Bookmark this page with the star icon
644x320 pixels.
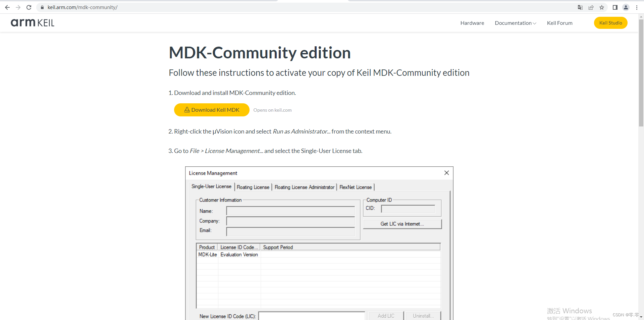tap(602, 7)
